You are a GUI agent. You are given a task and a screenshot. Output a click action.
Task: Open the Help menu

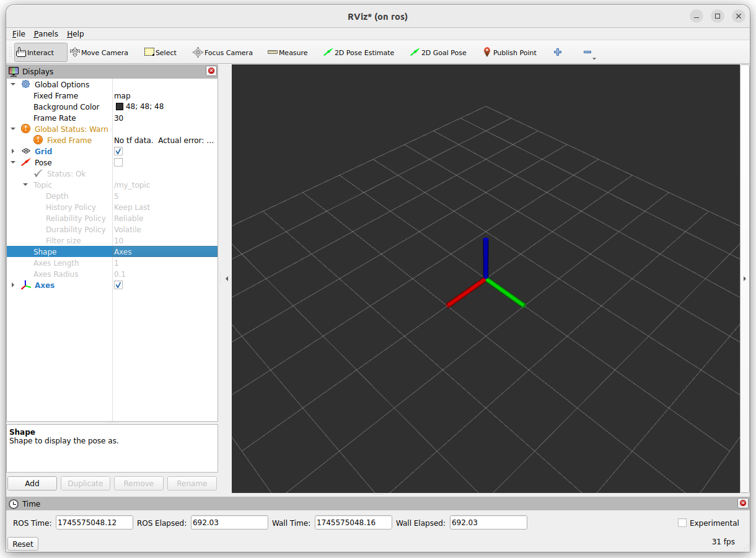(76, 33)
